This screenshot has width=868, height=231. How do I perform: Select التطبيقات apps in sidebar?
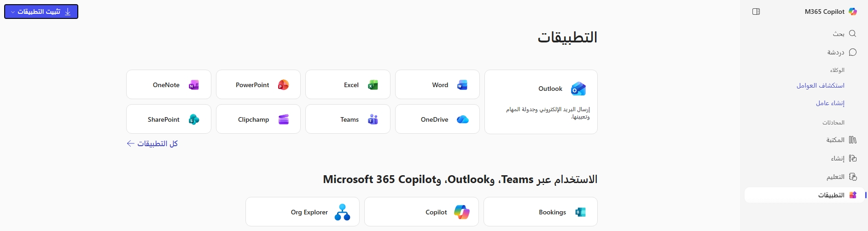click(804, 195)
